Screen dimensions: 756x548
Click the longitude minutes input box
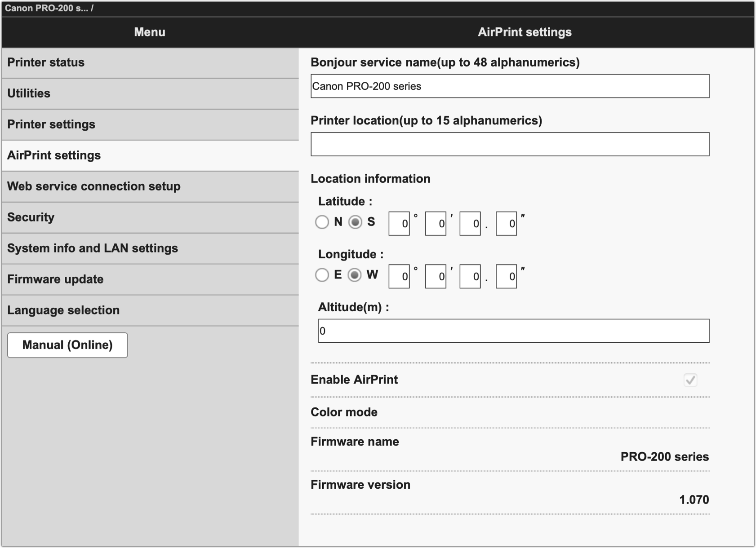point(436,277)
